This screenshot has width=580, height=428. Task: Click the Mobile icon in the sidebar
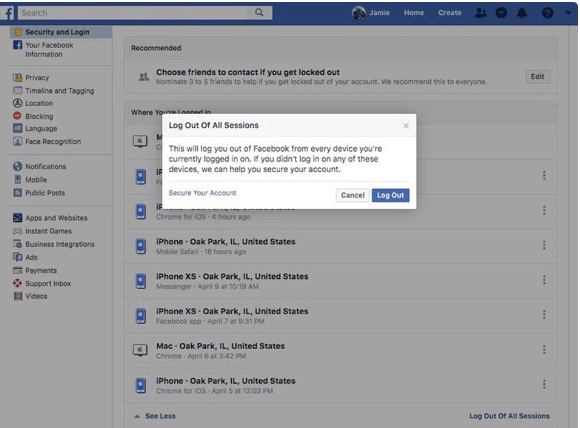17,179
